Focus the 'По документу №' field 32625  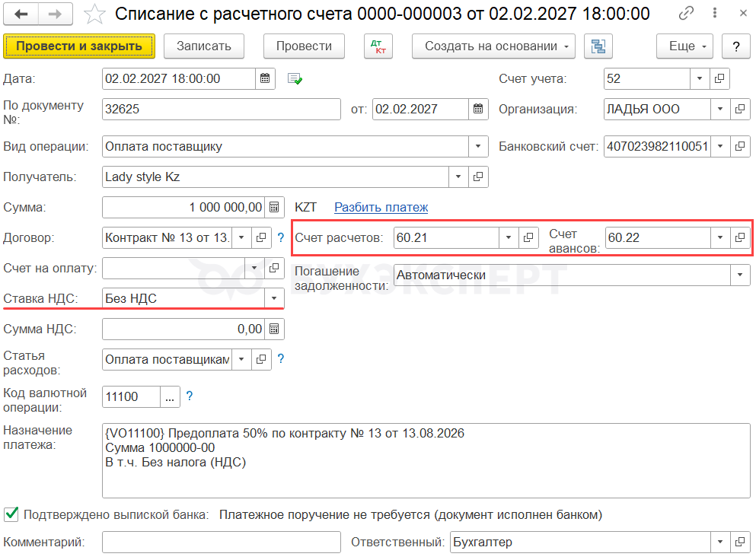(222, 109)
